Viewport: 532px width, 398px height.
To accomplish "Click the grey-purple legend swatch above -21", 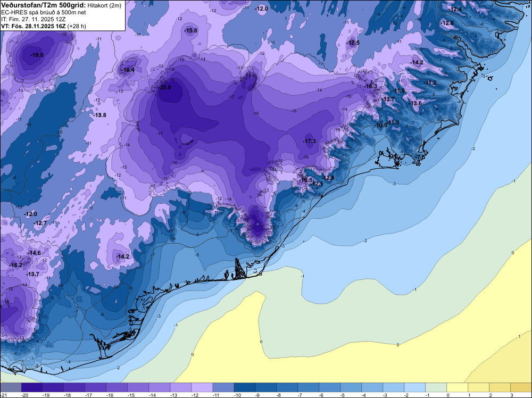I will point(11,387).
